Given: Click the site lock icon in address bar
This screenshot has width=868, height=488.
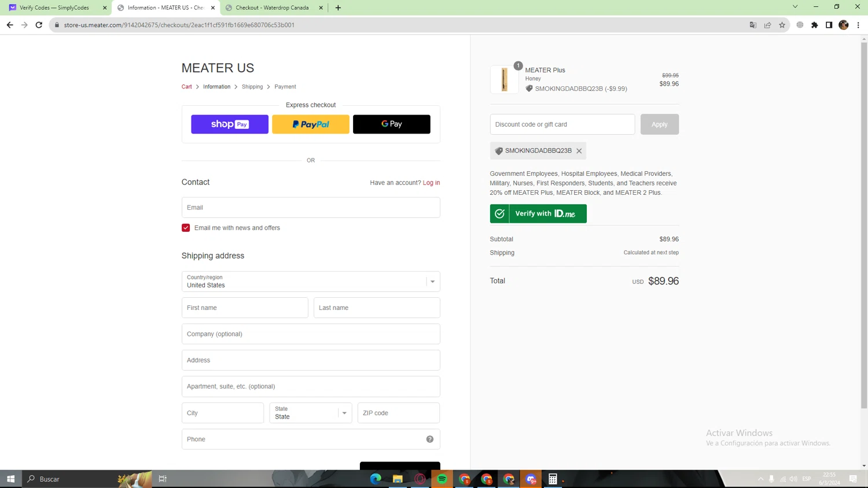Looking at the screenshot, I should pos(57,25).
